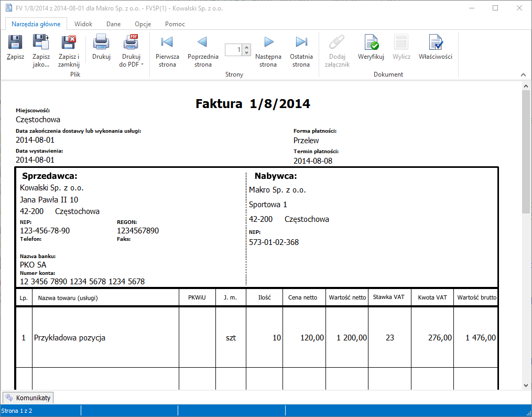Jump to Ostatnia strona
The height and width of the screenshot is (417, 532).
tap(301, 42)
